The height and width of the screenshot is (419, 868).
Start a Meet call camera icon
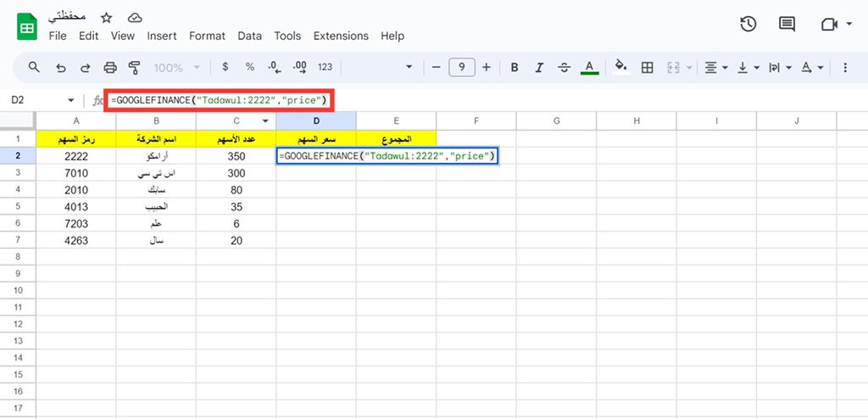829,24
